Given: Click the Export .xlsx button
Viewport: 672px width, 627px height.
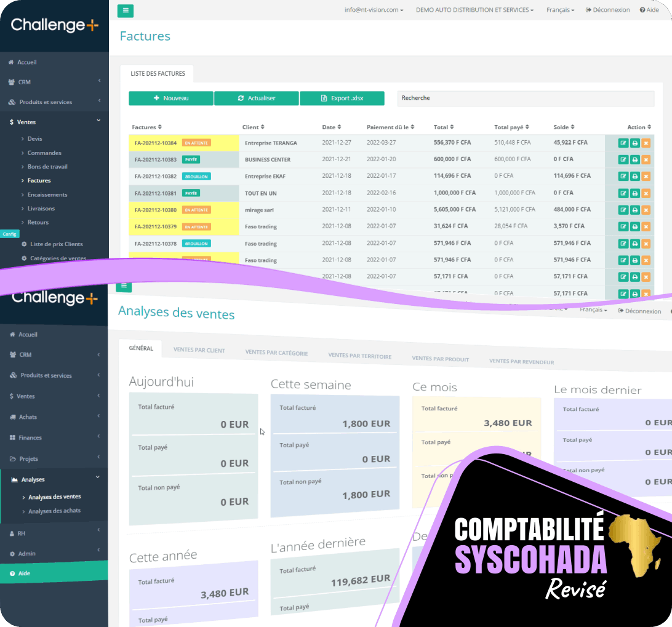Looking at the screenshot, I should (342, 98).
